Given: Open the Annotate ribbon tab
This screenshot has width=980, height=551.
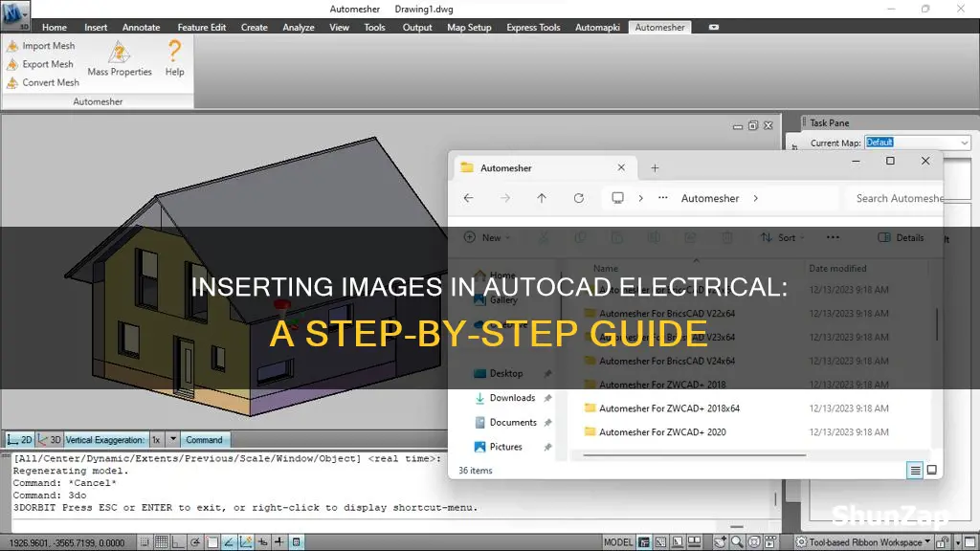Looking at the screenshot, I should point(142,28).
